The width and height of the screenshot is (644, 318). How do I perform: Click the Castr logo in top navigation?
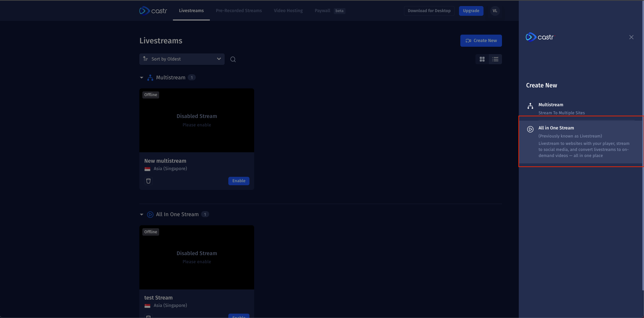153,11
